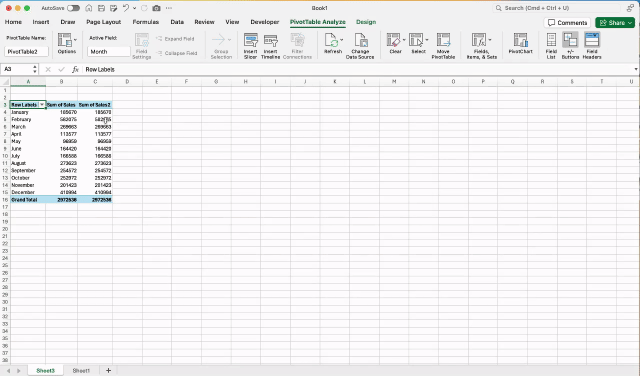
Task: Expand the Clear dropdown arrow
Action: (404, 40)
